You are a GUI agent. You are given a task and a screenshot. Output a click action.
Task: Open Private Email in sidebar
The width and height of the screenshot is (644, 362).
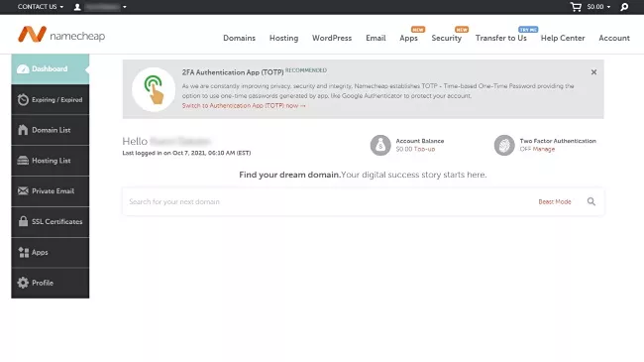point(51,190)
